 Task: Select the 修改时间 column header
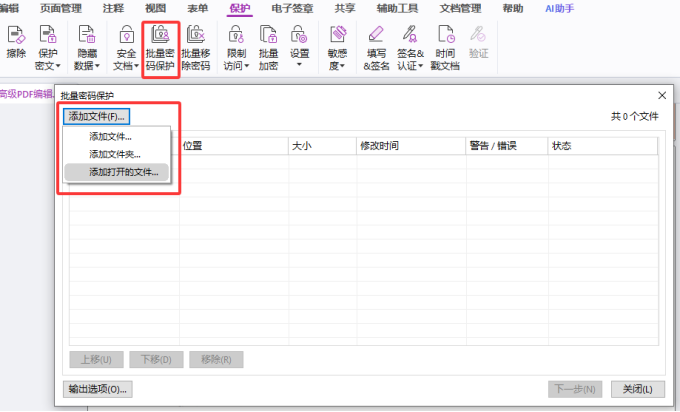pos(411,146)
